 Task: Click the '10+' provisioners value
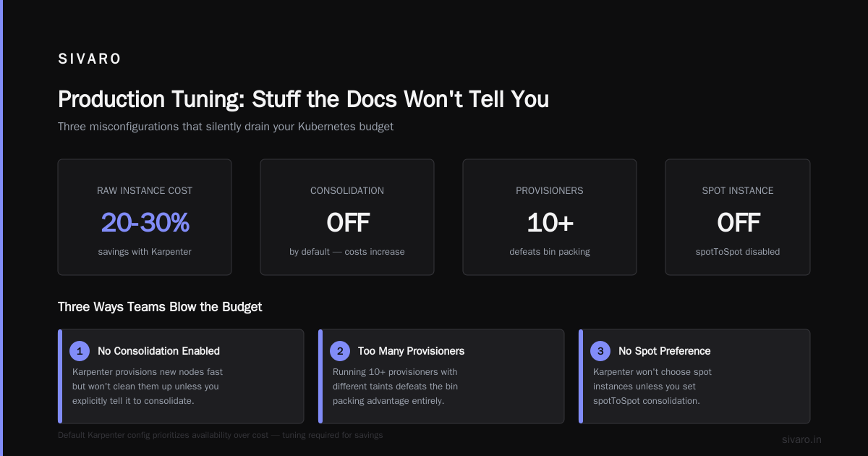coord(550,223)
